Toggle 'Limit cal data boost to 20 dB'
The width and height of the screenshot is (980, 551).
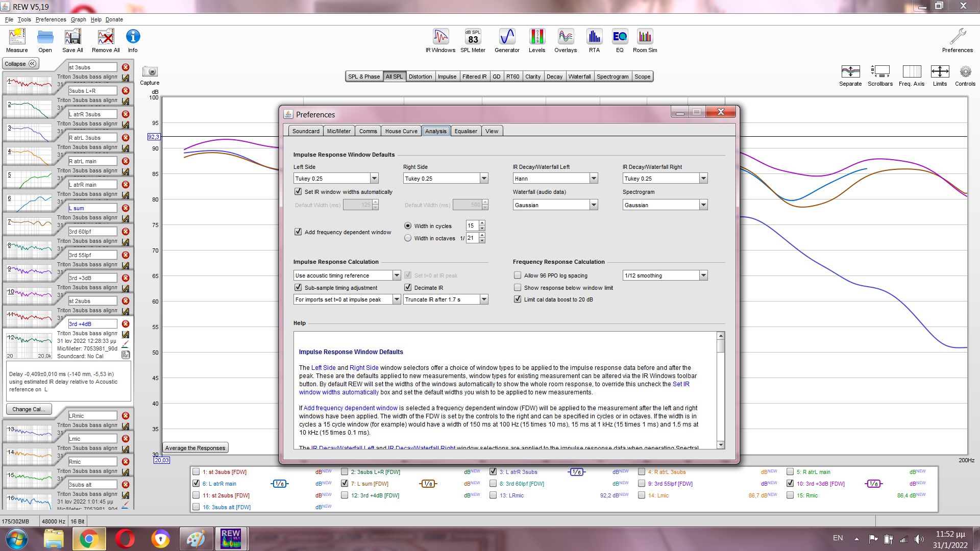(518, 299)
